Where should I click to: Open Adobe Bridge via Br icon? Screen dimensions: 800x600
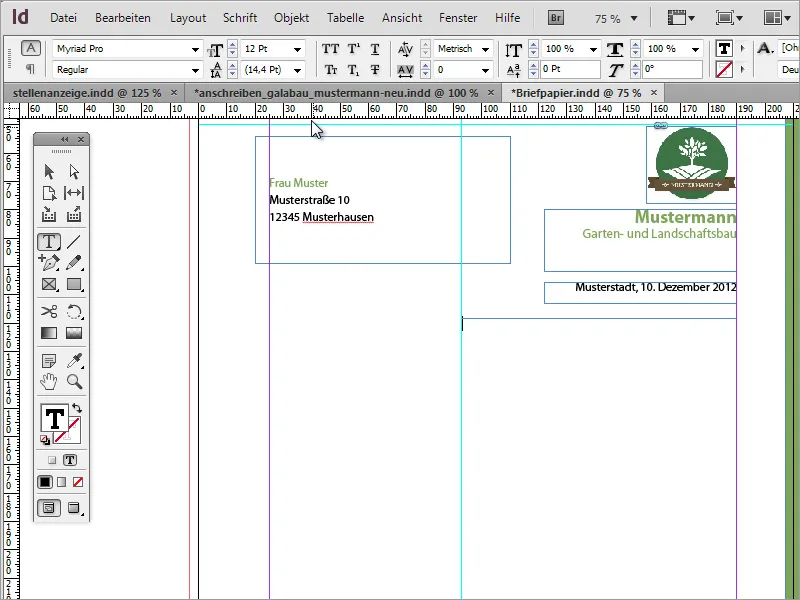[x=556, y=18]
